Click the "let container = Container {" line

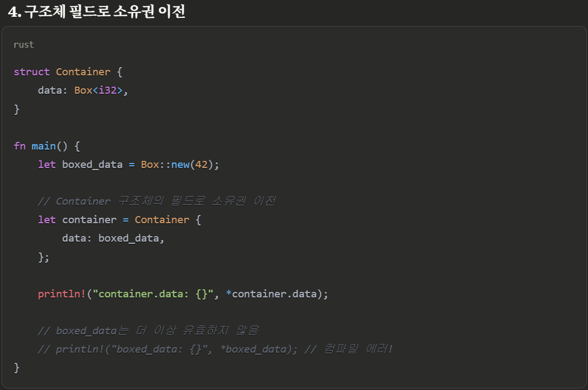pyautogui.click(x=119, y=220)
